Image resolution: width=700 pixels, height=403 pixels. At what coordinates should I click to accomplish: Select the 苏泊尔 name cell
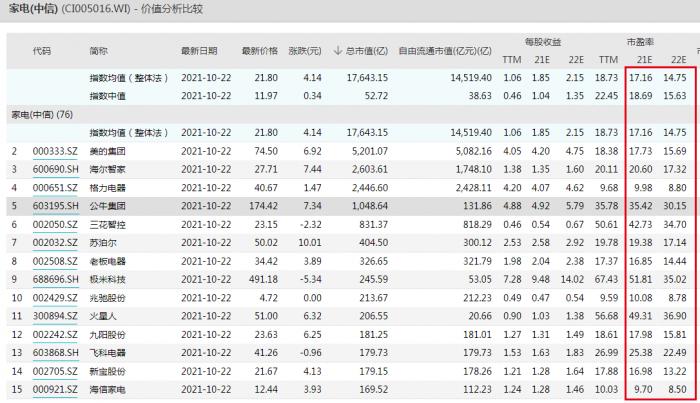103,243
